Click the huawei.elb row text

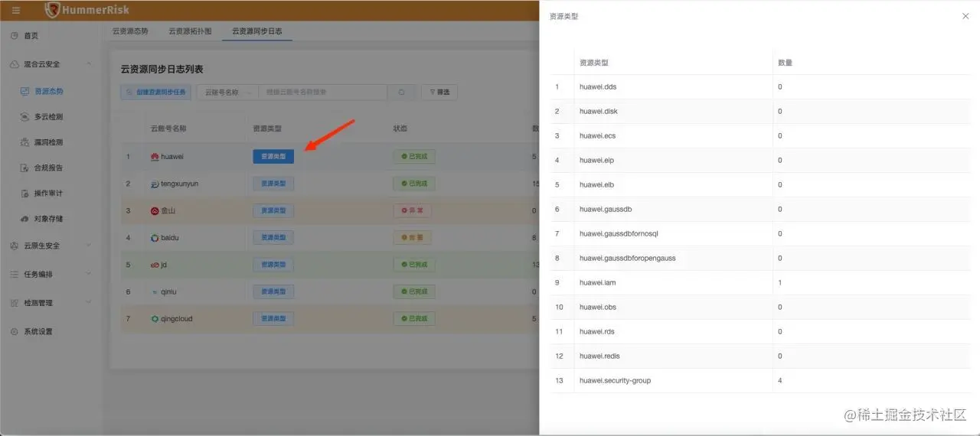pyautogui.click(x=597, y=184)
